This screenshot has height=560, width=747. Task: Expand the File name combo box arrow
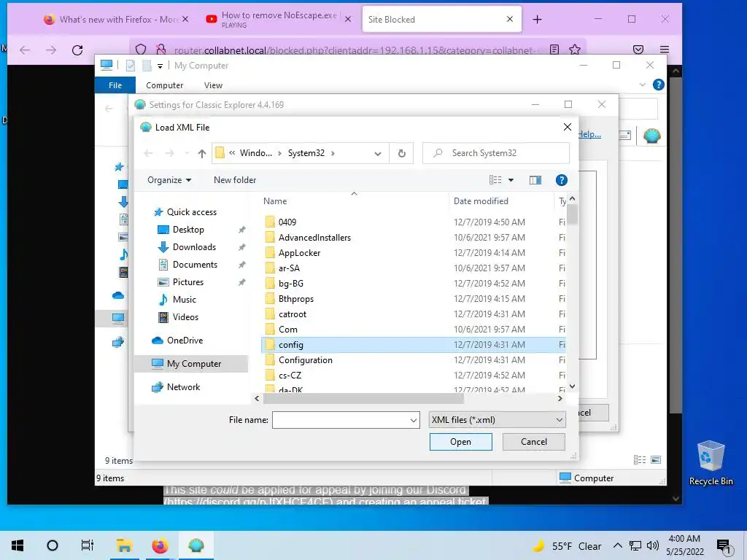pos(413,420)
